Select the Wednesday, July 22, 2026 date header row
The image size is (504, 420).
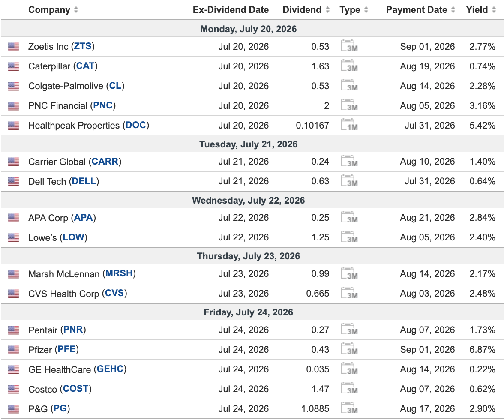tap(252, 200)
